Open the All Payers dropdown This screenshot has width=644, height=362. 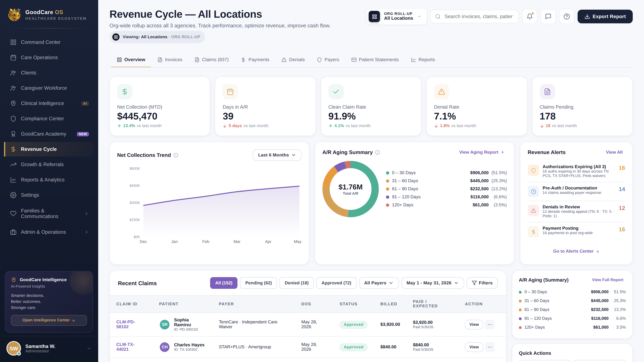tap(379, 283)
